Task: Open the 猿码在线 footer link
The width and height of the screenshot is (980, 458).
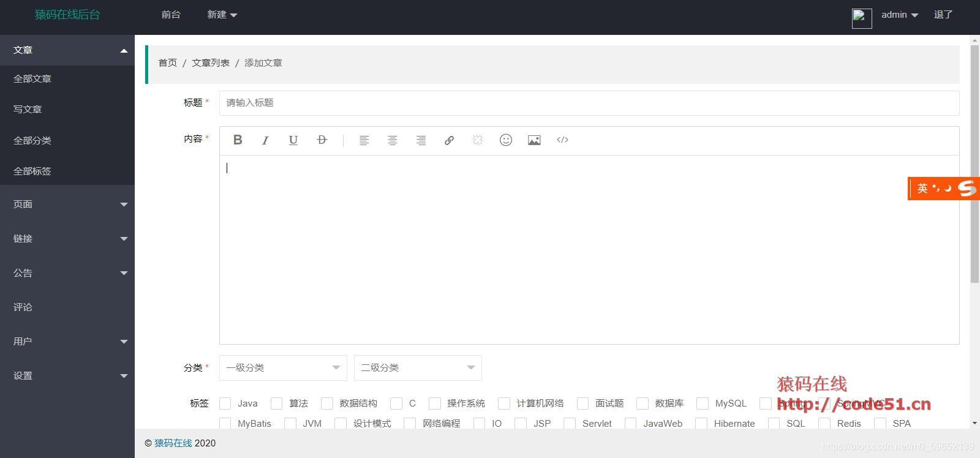Action: [173, 443]
